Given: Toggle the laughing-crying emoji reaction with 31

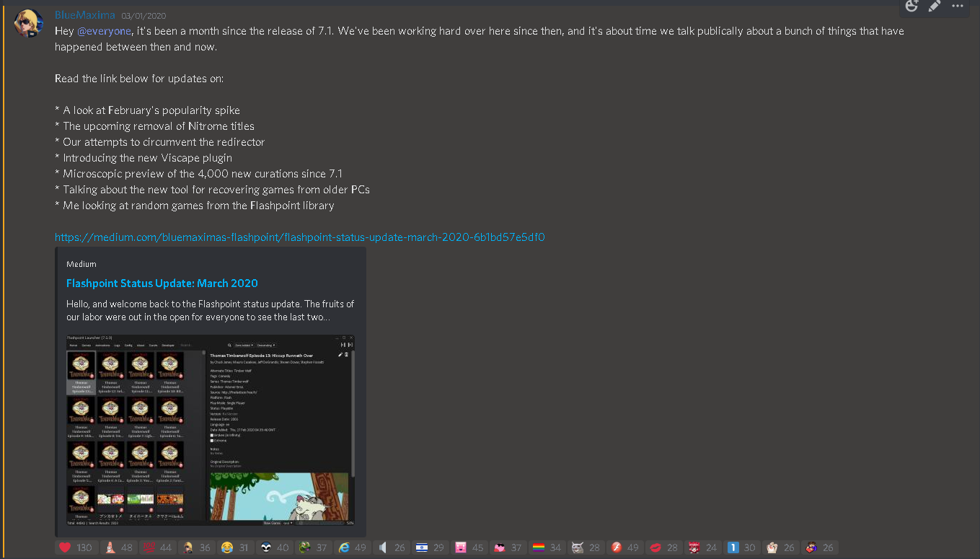Looking at the screenshot, I should point(235,547).
